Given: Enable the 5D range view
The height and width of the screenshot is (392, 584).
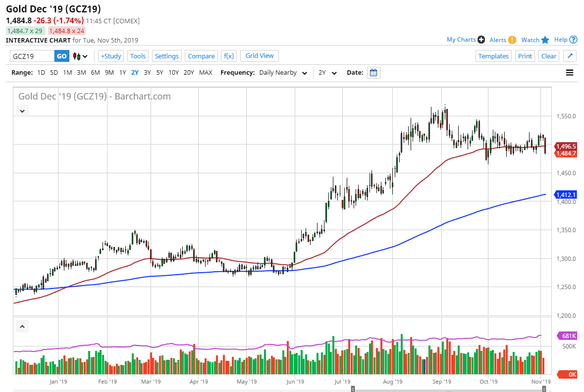Looking at the screenshot, I should (x=53, y=72).
